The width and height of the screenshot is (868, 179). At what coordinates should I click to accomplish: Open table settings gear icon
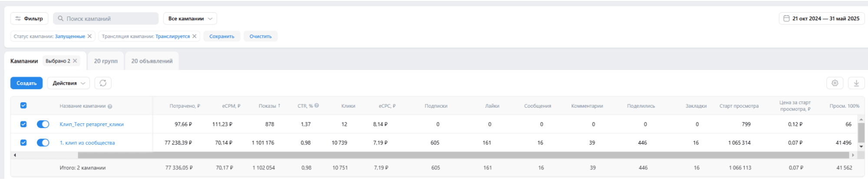tap(835, 83)
